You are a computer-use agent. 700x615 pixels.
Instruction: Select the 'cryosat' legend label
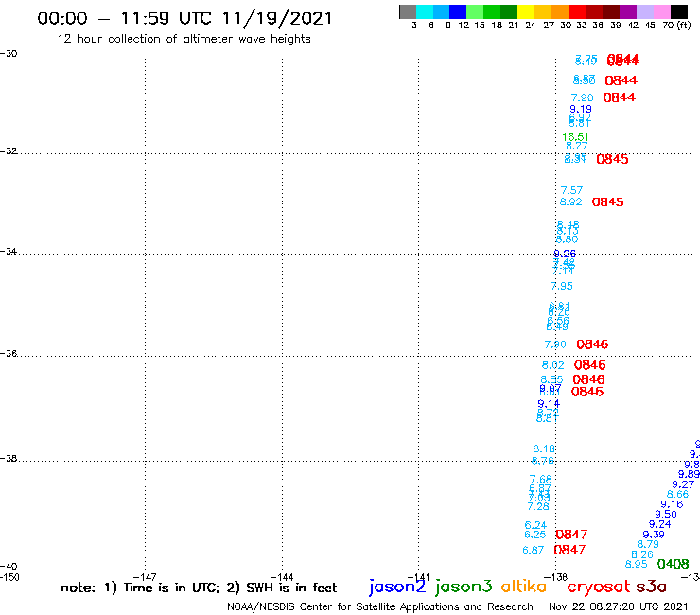pos(598,587)
